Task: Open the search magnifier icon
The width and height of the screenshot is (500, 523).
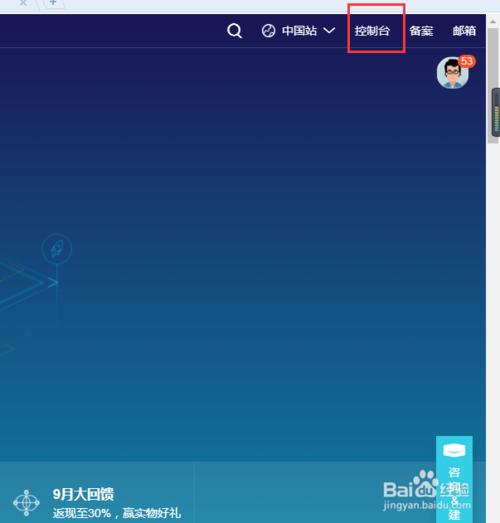Action: tap(234, 31)
